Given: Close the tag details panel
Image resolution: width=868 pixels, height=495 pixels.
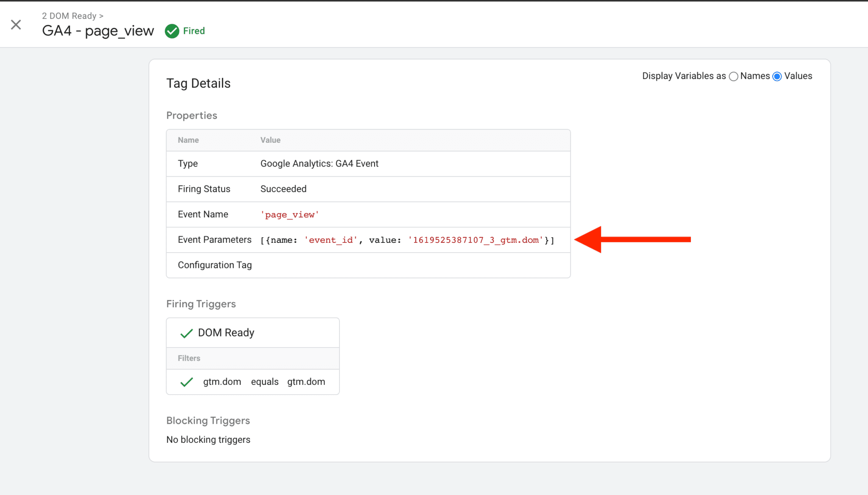Looking at the screenshot, I should (16, 25).
